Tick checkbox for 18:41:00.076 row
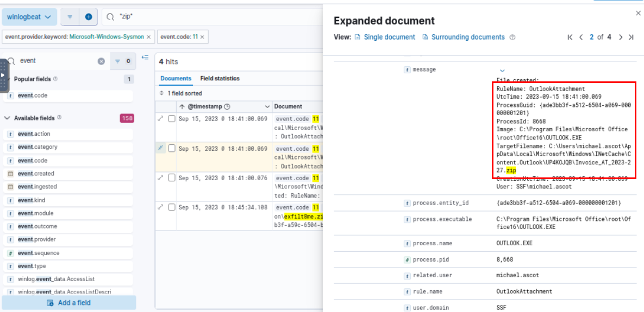Image resolution: width=644 pixels, height=312 pixels. click(x=172, y=178)
